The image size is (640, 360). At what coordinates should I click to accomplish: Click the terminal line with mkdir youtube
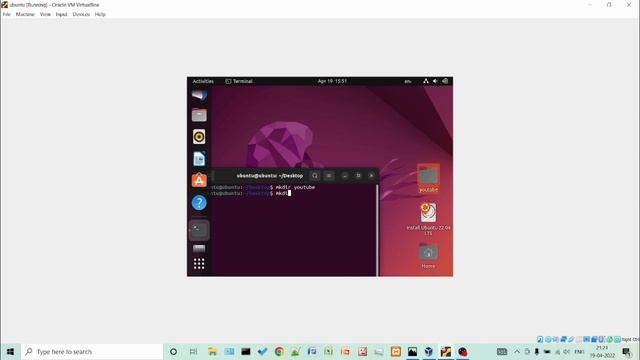pyautogui.click(x=263, y=187)
